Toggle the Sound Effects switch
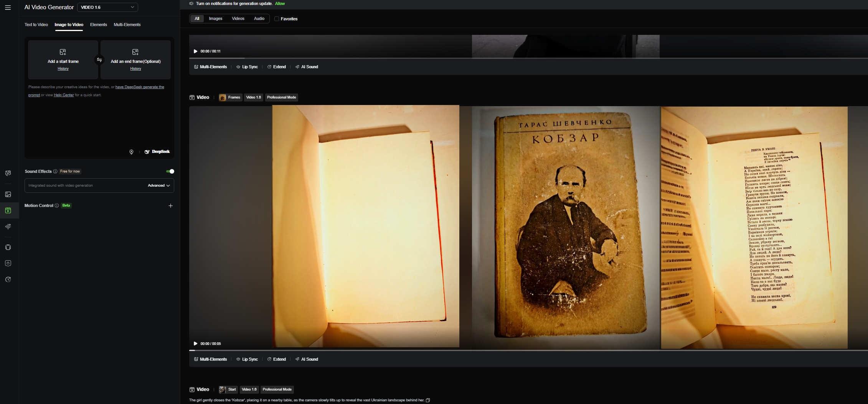The height and width of the screenshot is (404, 868). point(170,171)
